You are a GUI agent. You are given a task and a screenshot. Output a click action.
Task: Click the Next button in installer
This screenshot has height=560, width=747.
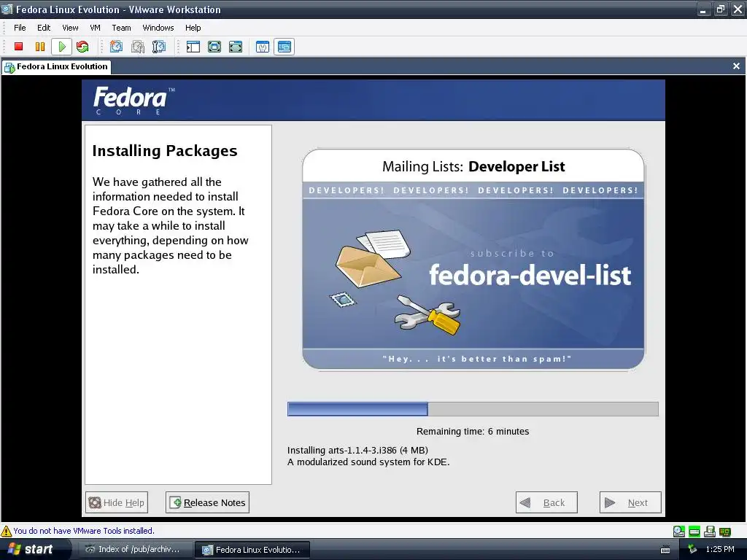(630, 502)
